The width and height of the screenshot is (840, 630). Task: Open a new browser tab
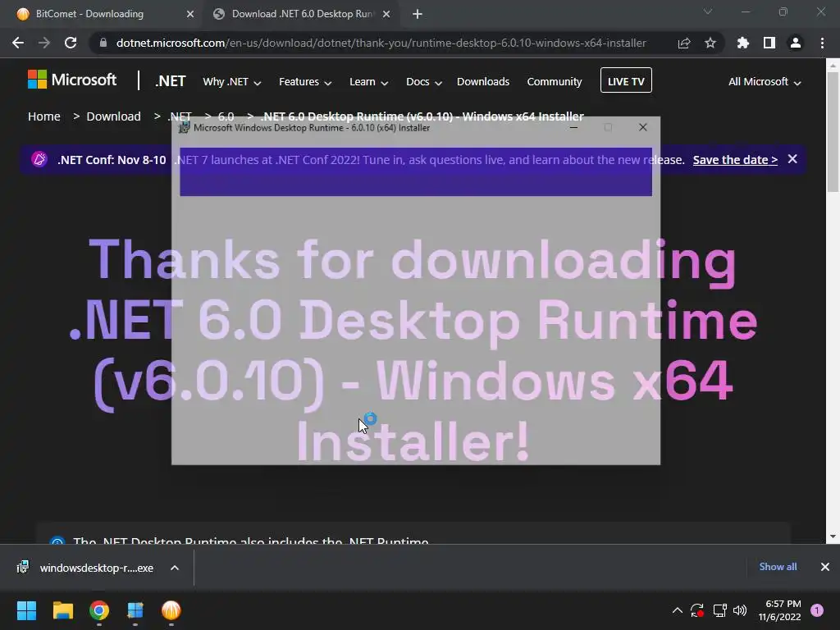tap(418, 14)
